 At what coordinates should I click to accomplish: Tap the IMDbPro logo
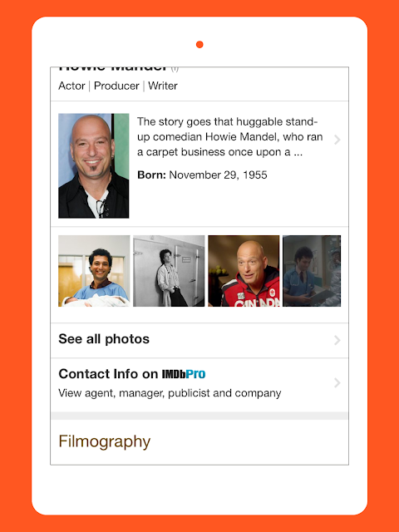click(x=184, y=374)
